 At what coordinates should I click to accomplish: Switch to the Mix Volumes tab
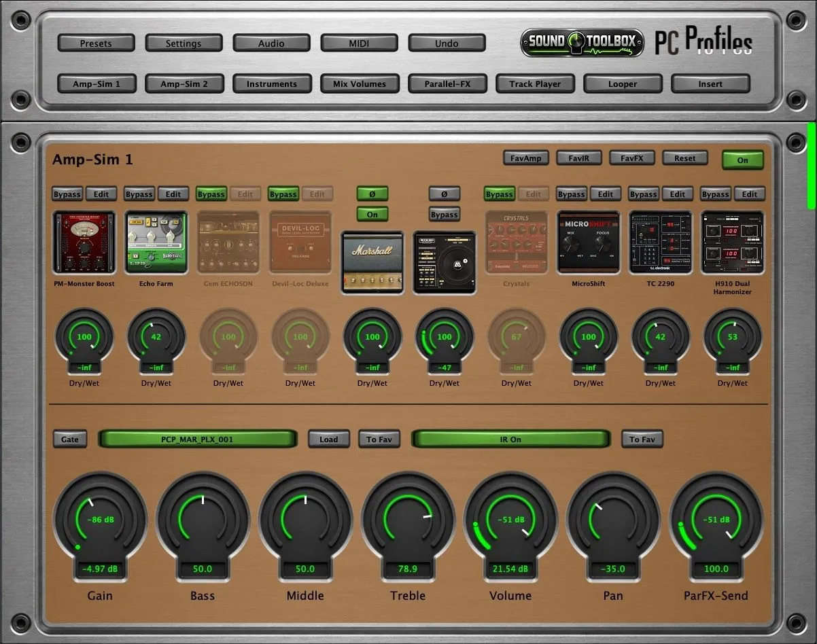pyautogui.click(x=360, y=84)
